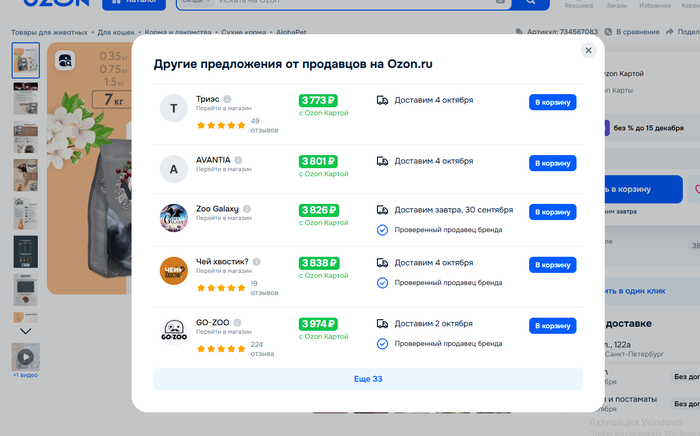
Task: Add GO-ZOO offer to cart
Action: click(x=552, y=326)
